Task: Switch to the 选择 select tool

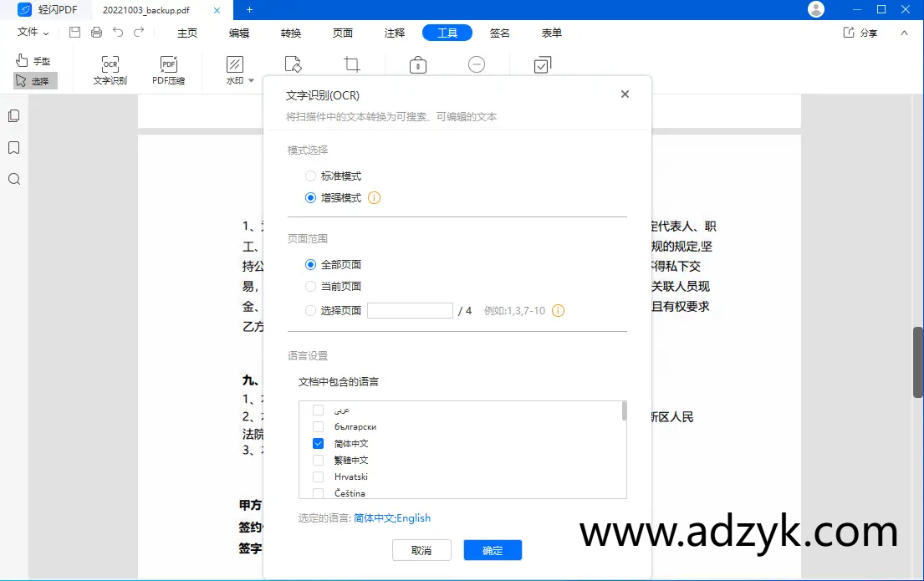Action: click(x=36, y=80)
